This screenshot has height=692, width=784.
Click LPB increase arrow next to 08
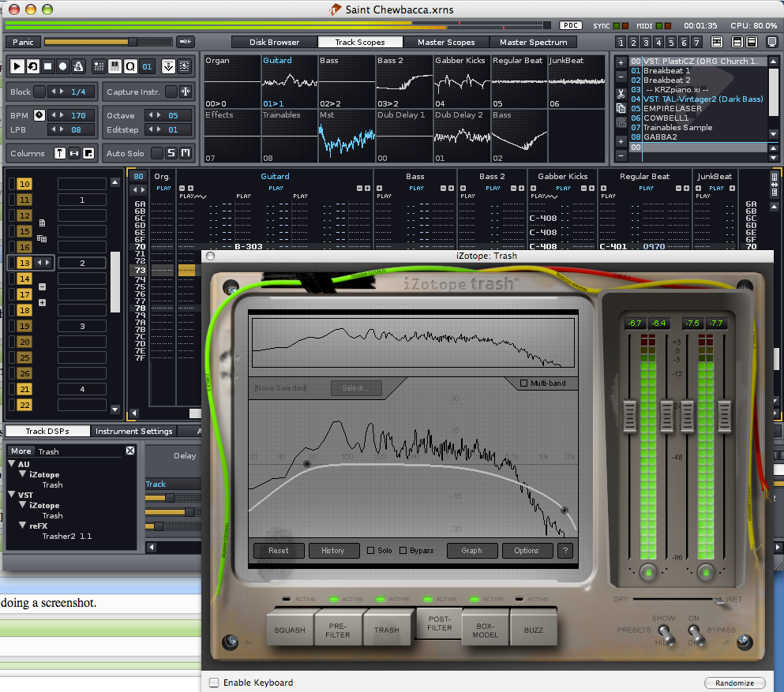(62, 129)
